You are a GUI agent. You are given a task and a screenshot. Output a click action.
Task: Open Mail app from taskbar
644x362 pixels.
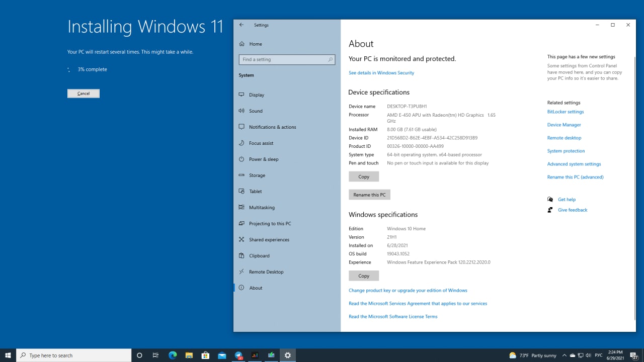(x=222, y=355)
